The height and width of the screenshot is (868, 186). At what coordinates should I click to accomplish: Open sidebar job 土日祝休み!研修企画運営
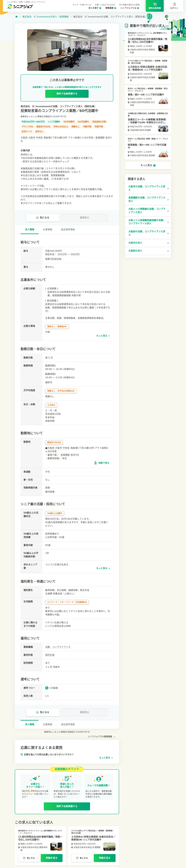tap(148, 71)
